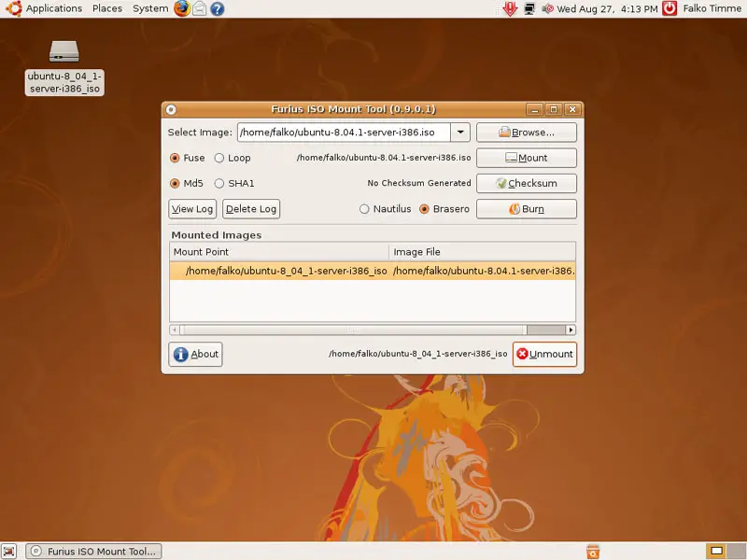Click the Falko Timme user switcher
747x560 pixels.
point(712,8)
